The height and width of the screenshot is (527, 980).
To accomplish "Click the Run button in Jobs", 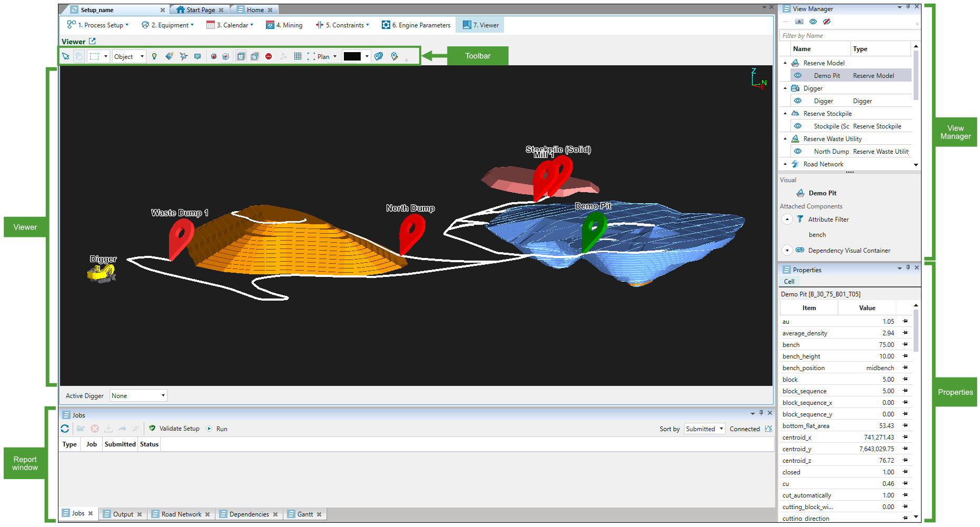I will coord(217,429).
